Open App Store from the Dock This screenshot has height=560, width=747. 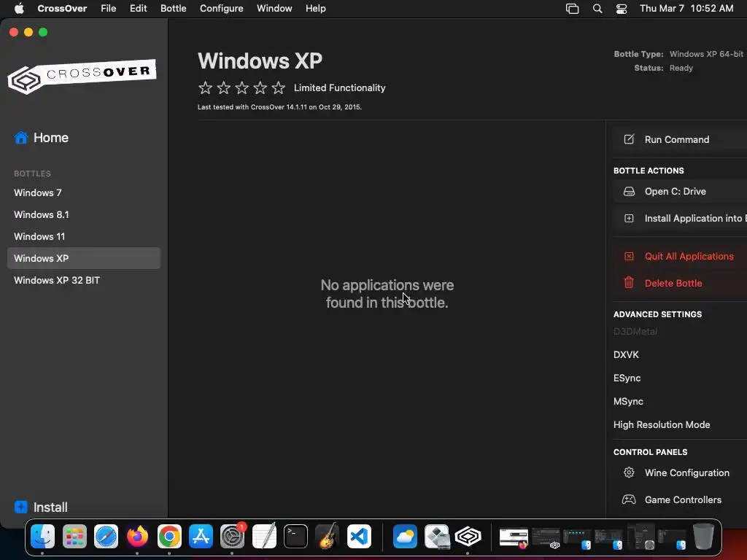[x=201, y=536]
